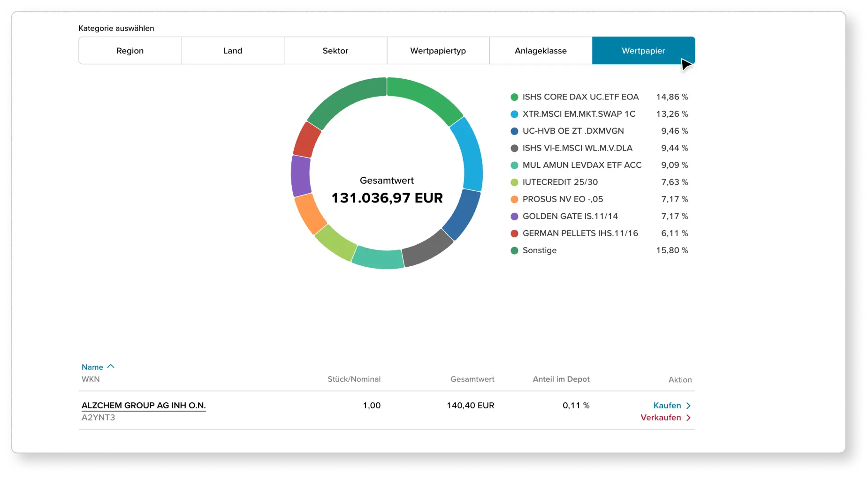
Task: Click the orange color swatch for IUTECREDIT 25/30
Action: (x=514, y=182)
